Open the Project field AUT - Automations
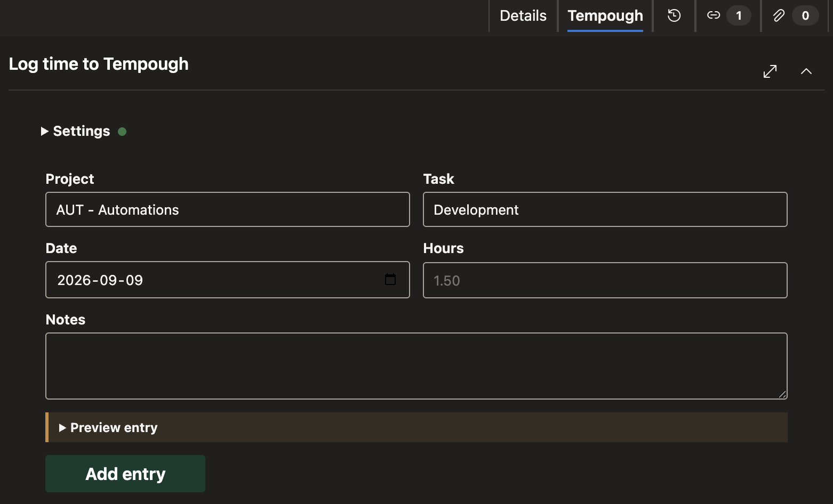 [228, 209]
